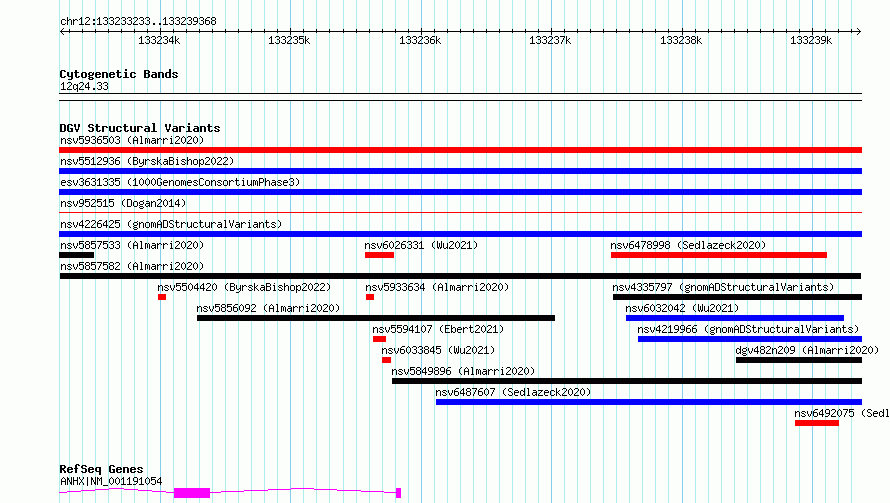890x503 pixels.
Task: Select the blue bar under nsv4219966
Action: [x=750, y=339]
